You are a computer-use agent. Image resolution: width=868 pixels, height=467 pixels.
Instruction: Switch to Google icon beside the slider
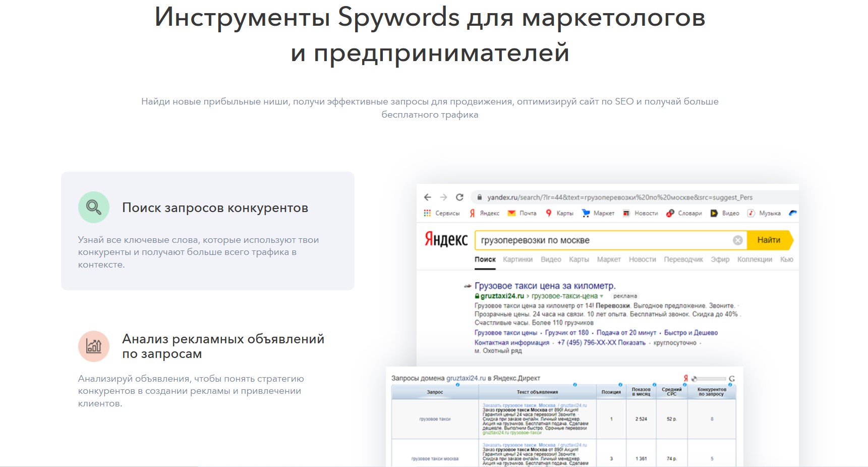pos(732,379)
